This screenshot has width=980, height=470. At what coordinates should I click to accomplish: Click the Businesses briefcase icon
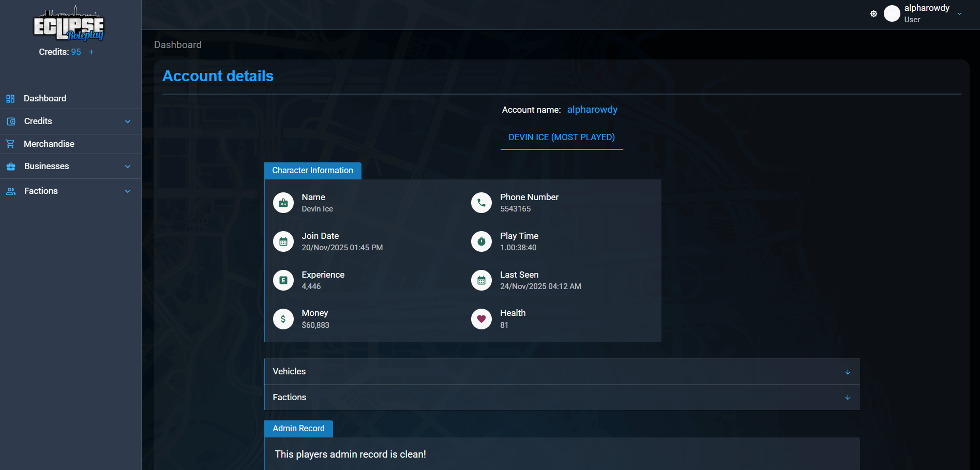click(x=11, y=166)
